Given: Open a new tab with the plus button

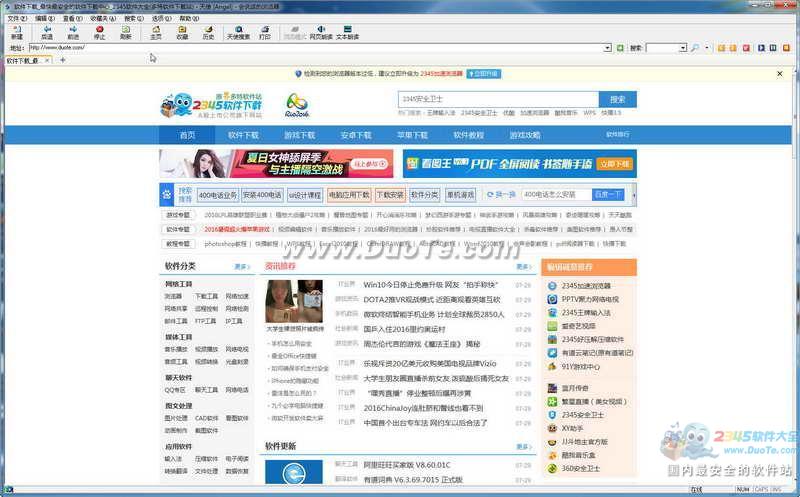Looking at the screenshot, I should point(63,60).
